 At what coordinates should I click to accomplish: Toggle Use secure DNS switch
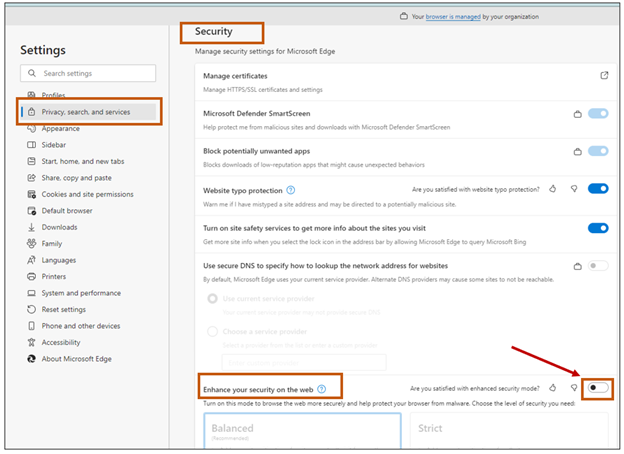tap(598, 265)
